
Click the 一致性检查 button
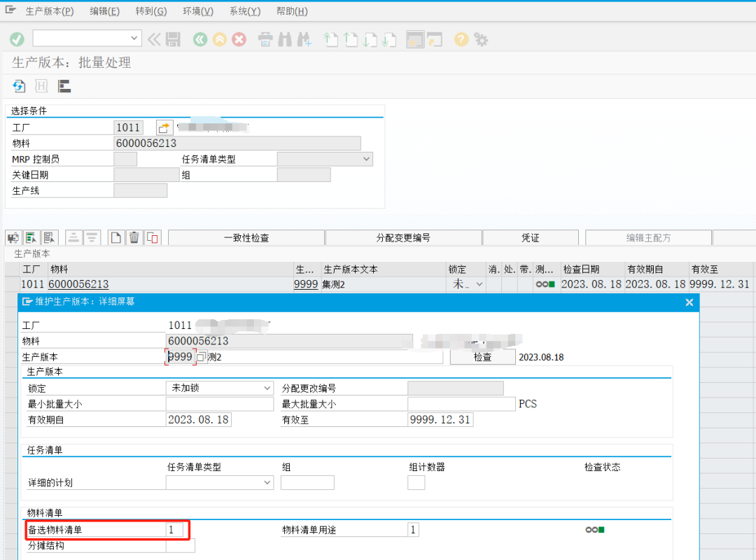(x=246, y=238)
